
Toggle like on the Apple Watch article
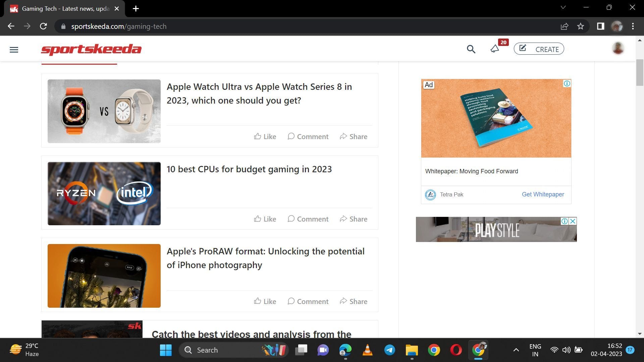(265, 136)
